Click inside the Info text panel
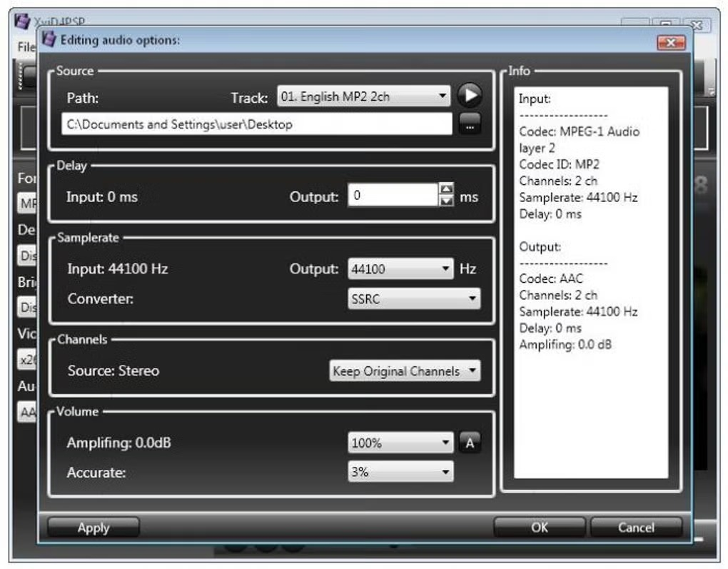728x569 pixels. pyautogui.click(x=590, y=283)
